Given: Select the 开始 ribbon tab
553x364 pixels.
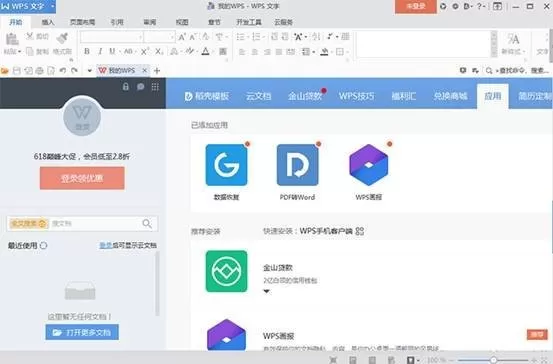Looking at the screenshot, I should click(16, 22).
